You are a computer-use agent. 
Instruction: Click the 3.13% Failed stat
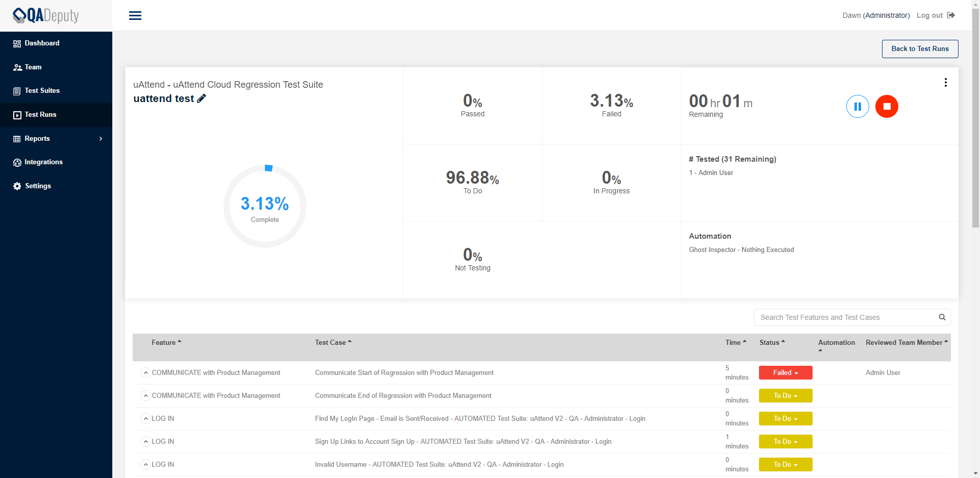tap(611, 105)
